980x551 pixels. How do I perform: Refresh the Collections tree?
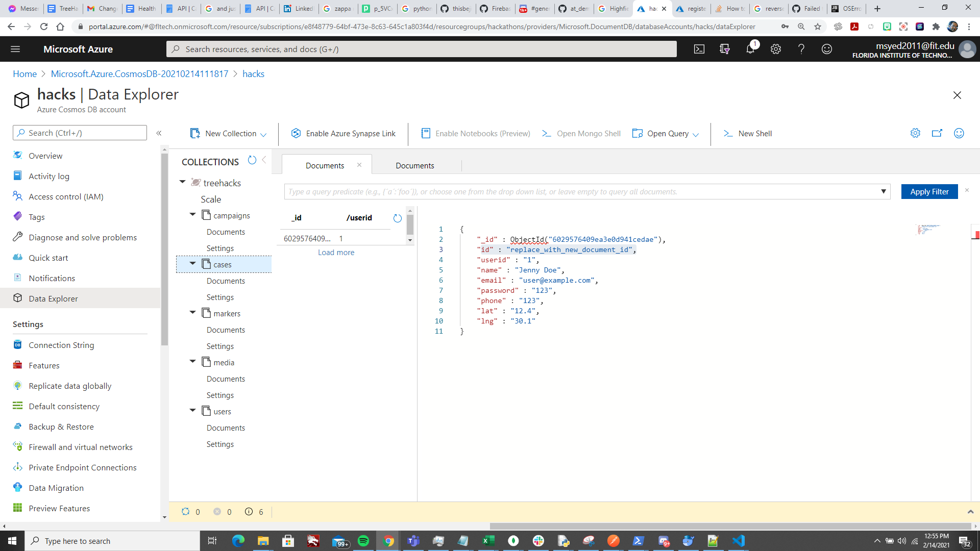point(252,160)
